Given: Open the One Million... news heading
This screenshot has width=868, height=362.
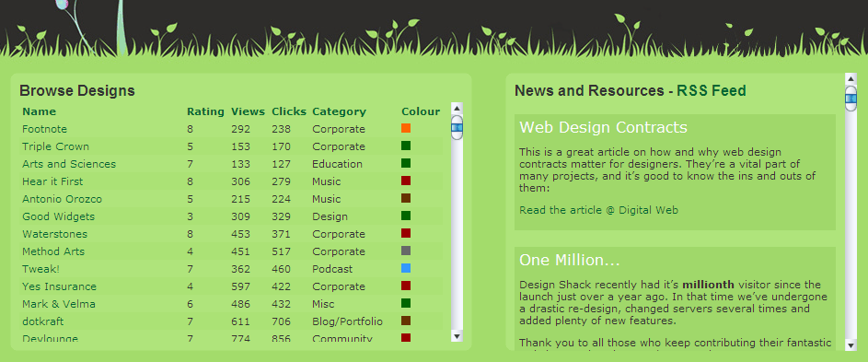Looking at the screenshot, I should point(570,260).
